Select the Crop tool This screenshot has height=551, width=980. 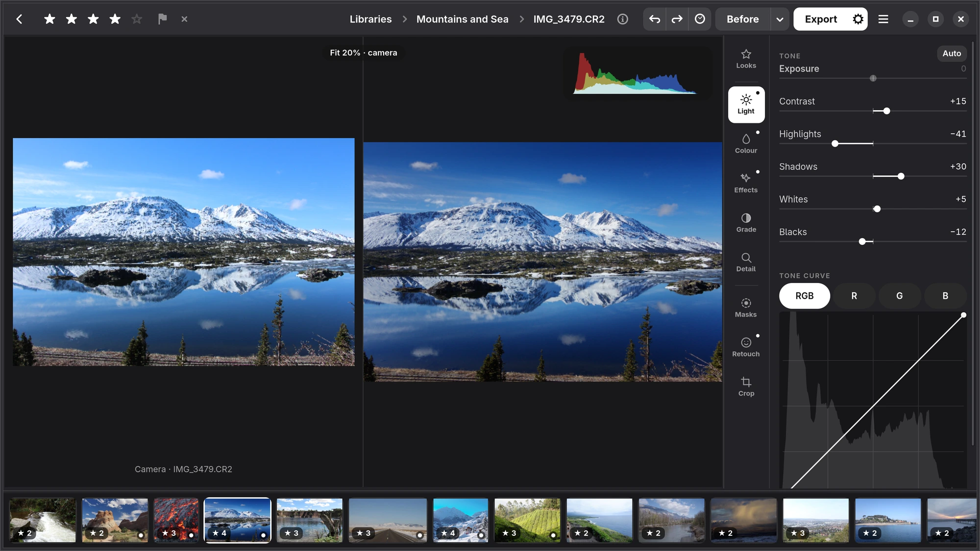(746, 386)
